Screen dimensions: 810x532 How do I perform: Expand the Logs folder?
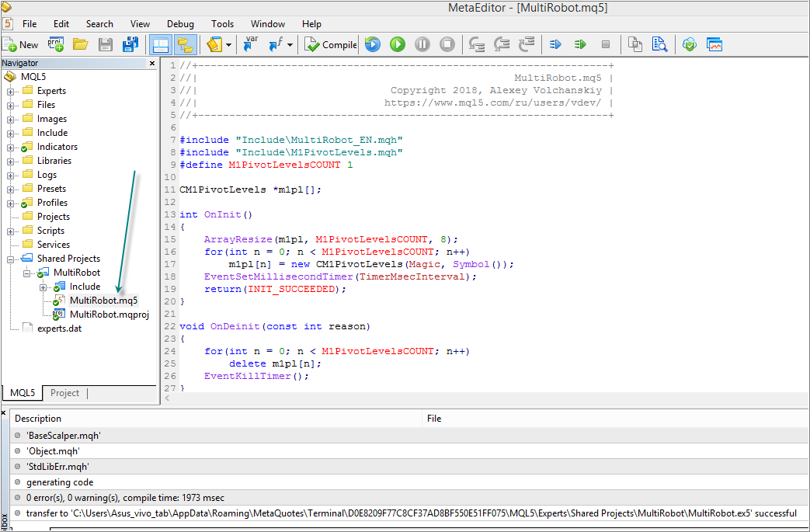[x=10, y=175]
